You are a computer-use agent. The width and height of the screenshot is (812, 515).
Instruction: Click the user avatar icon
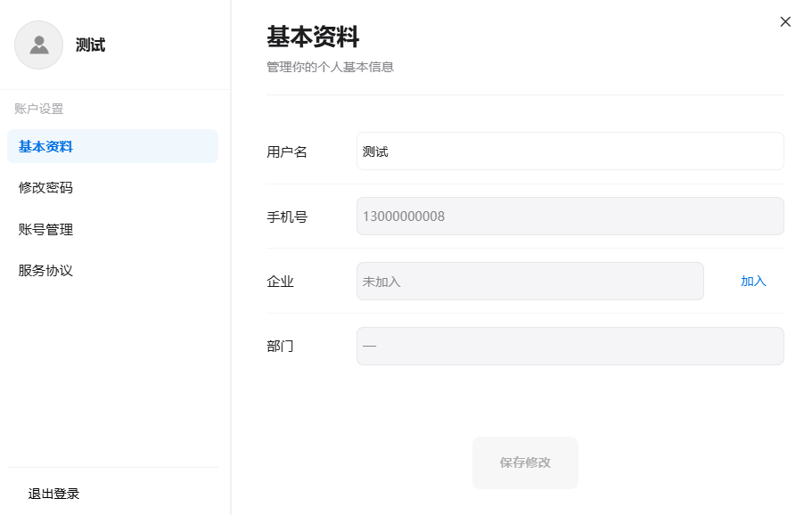click(x=39, y=45)
